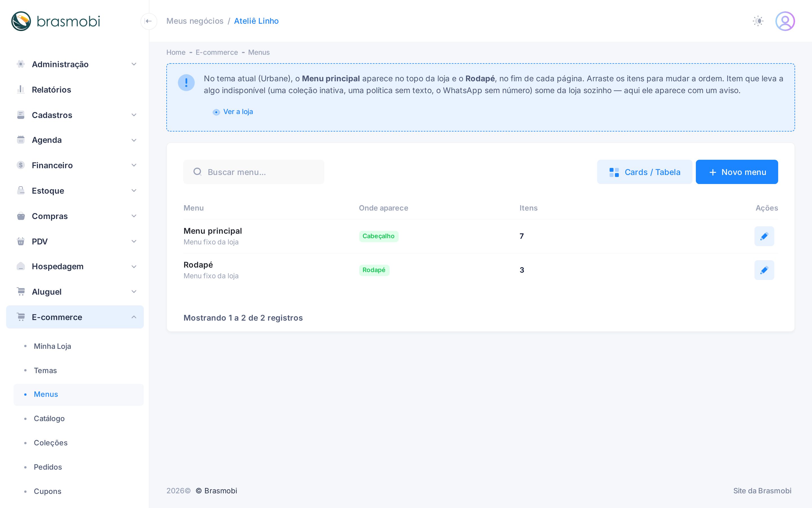Click the Relatórios bar chart icon
The image size is (812, 508).
21,89
